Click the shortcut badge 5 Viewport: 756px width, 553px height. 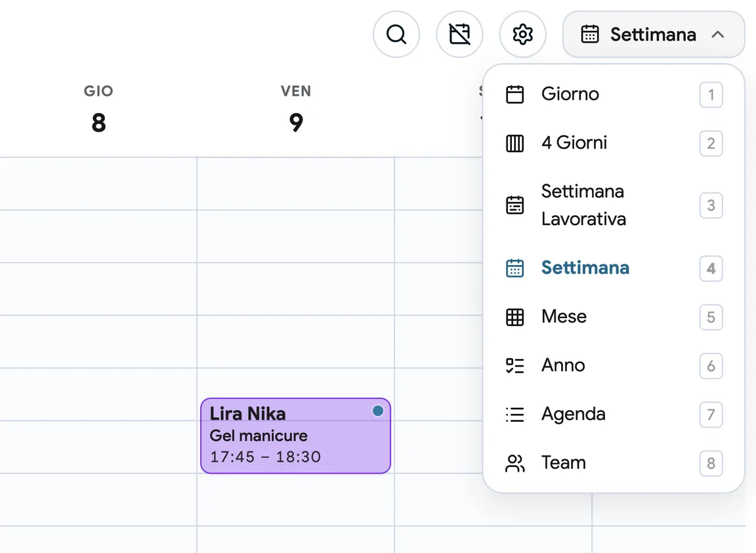[x=711, y=317]
